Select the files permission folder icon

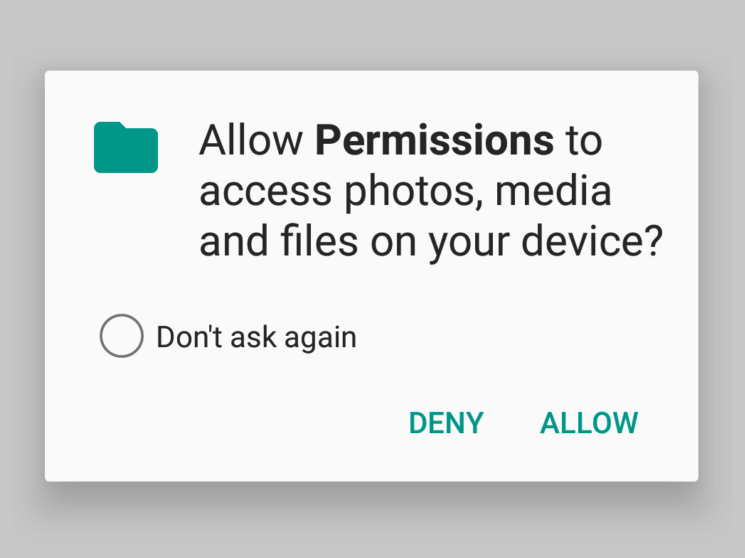[x=126, y=147]
